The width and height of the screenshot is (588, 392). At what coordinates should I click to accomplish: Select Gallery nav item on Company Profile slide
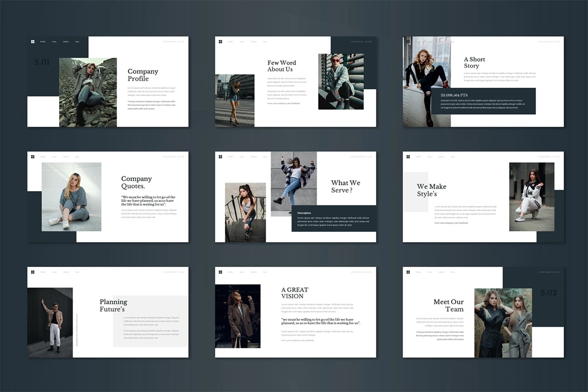tap(66, 42)
